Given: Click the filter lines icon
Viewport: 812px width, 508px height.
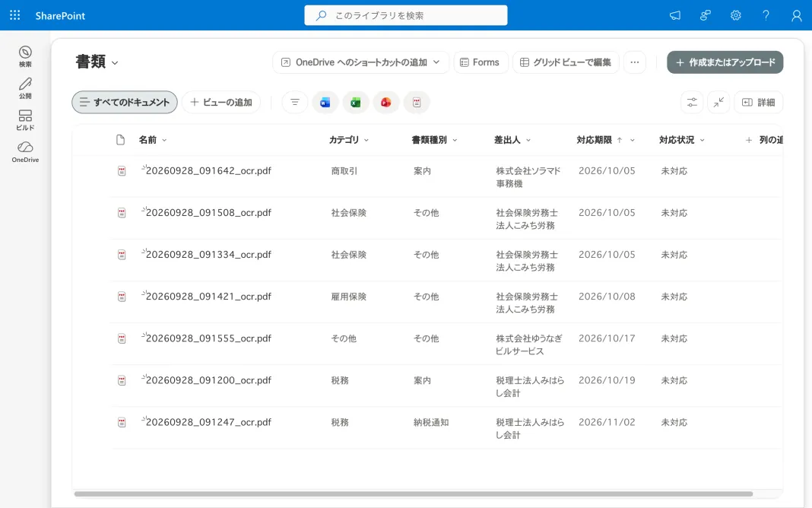Looking at the screenshot, I should [x=295, y=103].
